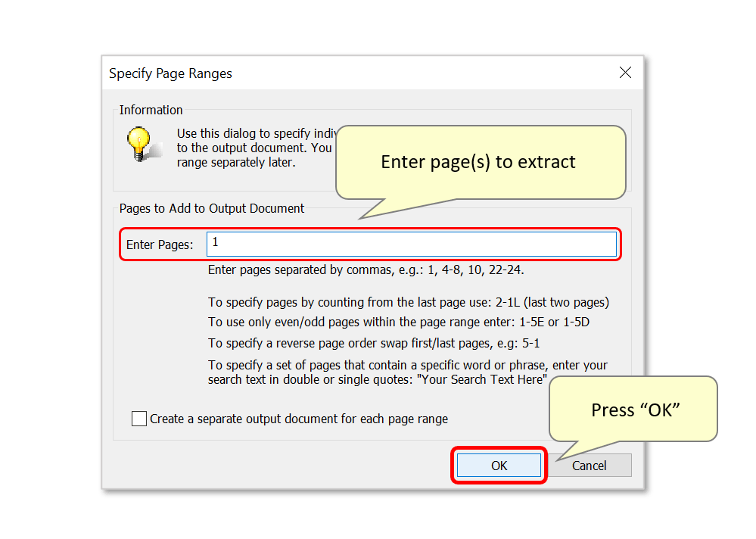The height and width of the screenshot is (539, 756).
Task: Click the Information group heading
Action: 151,110
